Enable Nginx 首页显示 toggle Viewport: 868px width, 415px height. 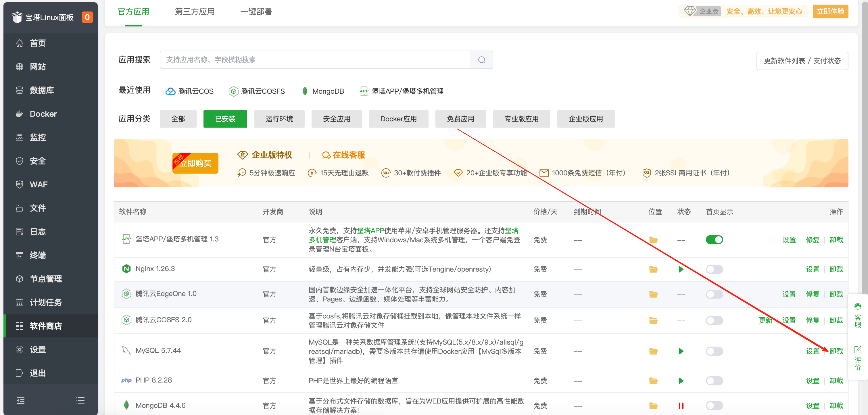[714, 269]
